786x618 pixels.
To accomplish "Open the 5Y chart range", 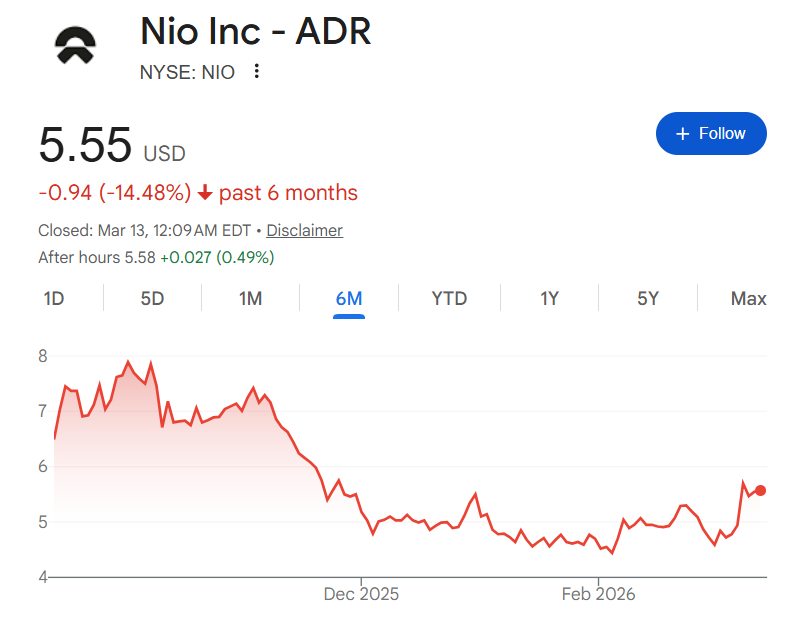I will 648,298.
